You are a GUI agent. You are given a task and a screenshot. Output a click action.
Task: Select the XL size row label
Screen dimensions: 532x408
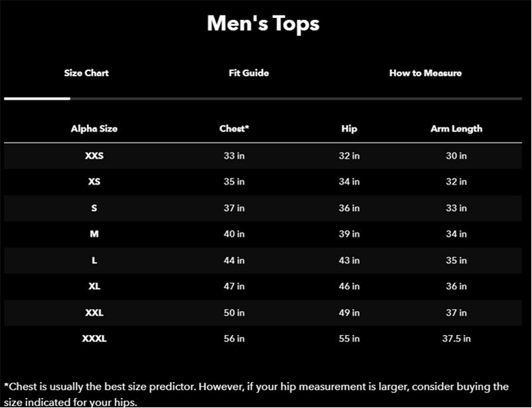pos(94,286)
